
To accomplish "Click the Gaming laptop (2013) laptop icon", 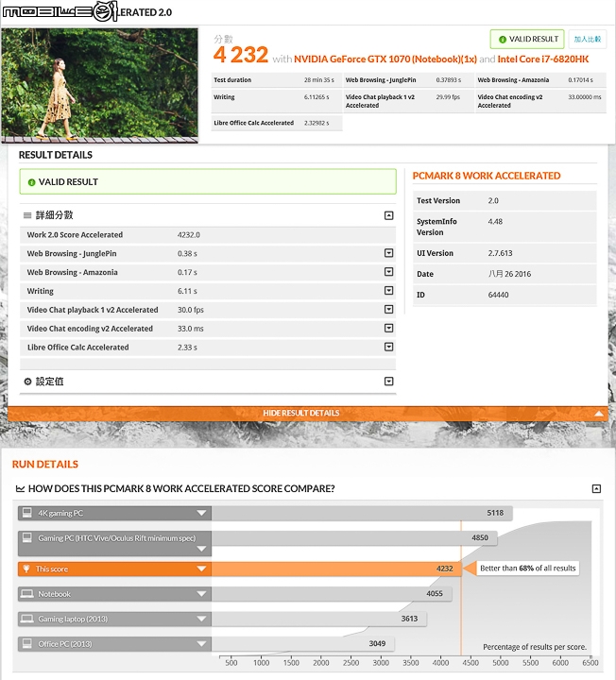I will tap(26, 619).
